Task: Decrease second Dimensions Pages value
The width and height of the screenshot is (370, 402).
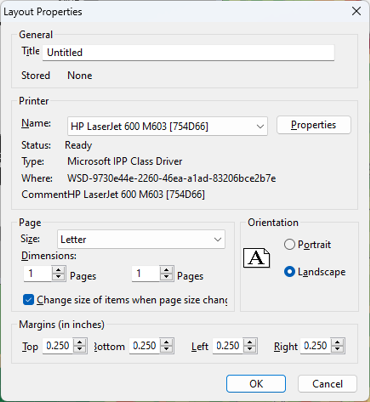Action: click(166, 277)
